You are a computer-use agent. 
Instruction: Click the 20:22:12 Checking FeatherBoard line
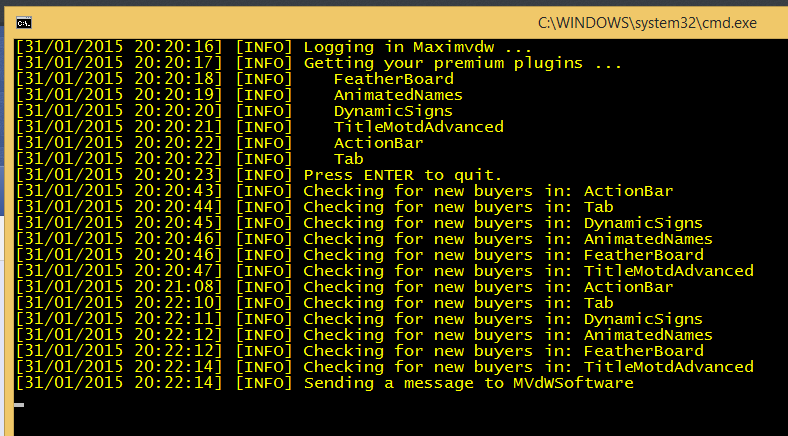click(359, 351)
